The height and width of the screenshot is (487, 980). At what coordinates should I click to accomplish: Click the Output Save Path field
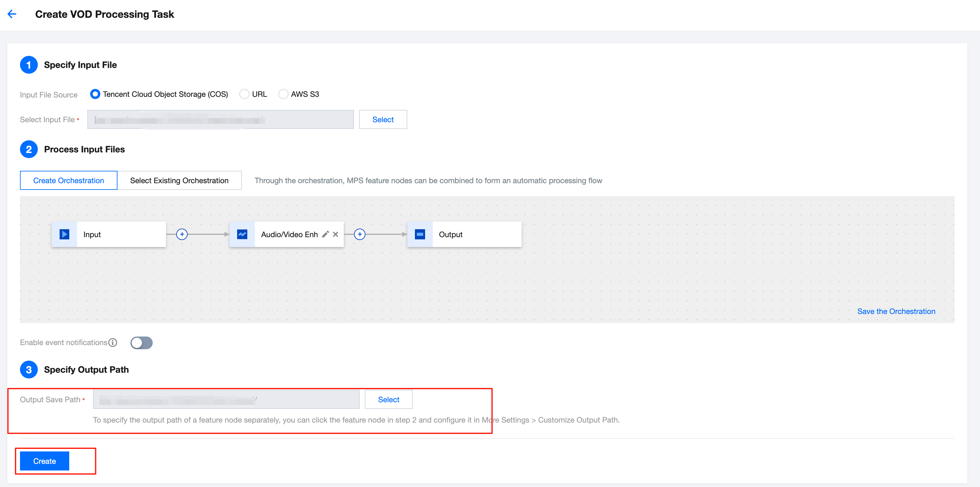click(x=226, y=399)
